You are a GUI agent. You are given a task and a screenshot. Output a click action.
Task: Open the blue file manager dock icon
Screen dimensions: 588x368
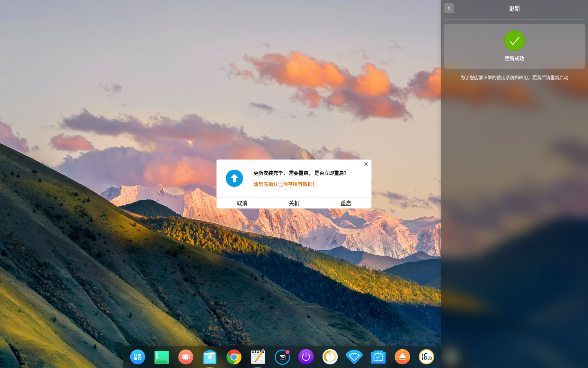[210, 357]
